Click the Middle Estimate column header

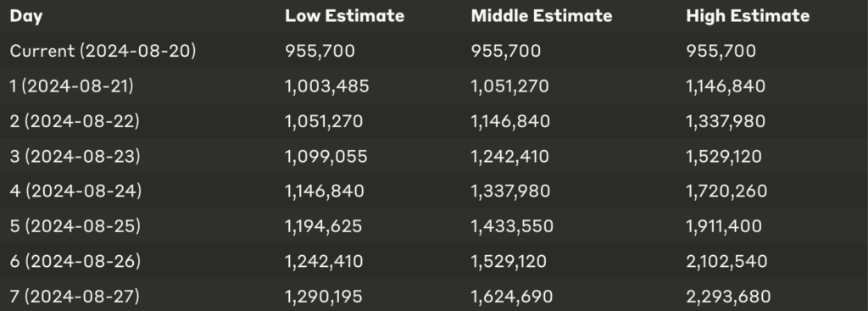tap(542, 15)
